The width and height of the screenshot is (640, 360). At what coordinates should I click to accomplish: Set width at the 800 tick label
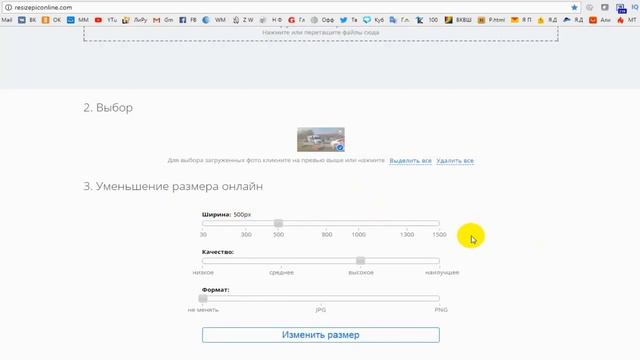[x=327, y=235]
